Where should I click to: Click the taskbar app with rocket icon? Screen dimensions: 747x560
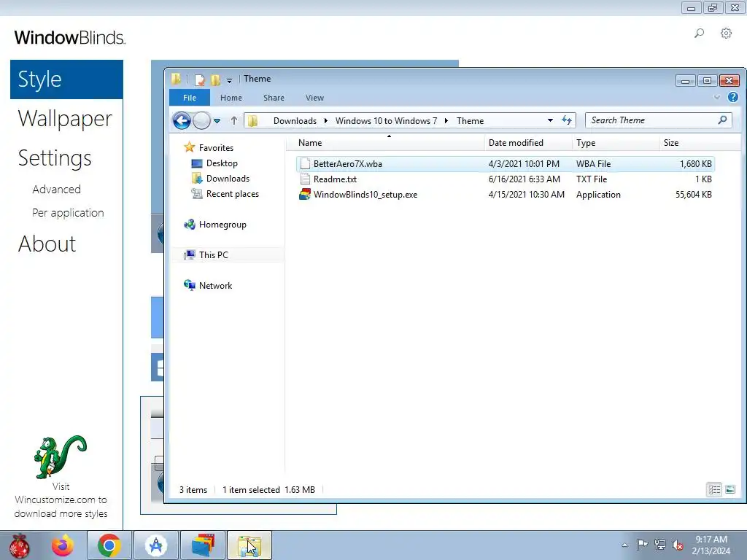click(156, 545)
